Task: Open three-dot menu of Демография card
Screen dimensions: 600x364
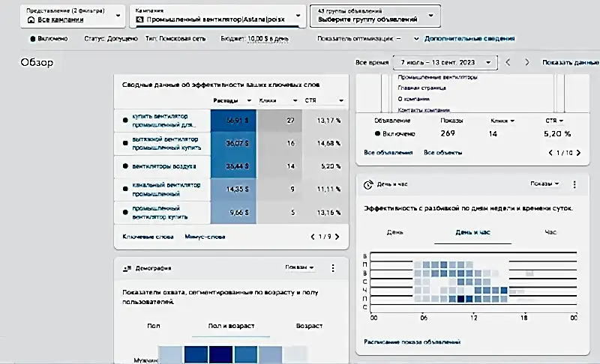Action: (x=333, y=268)
